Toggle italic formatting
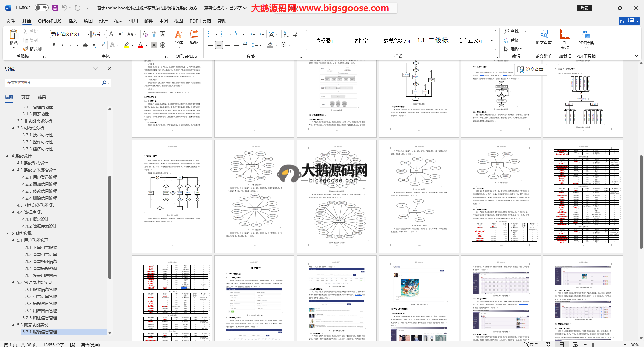The height and width of the screenshot is (347, 644). pos(62,45)
